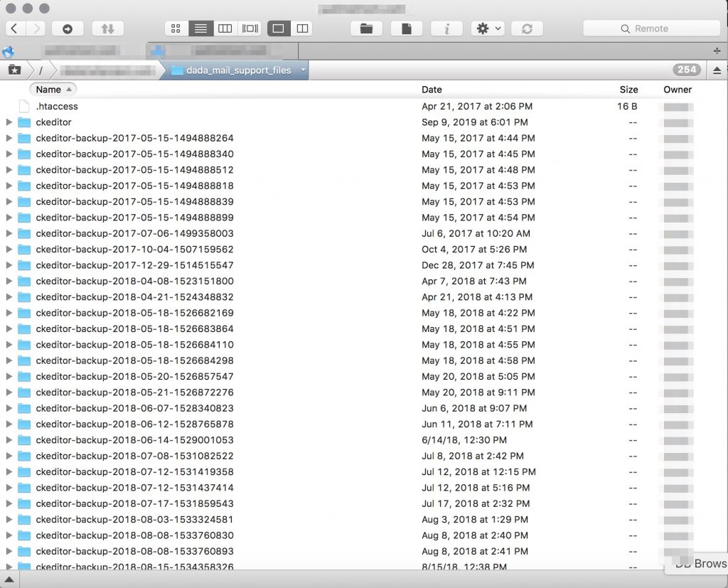Refresh the remote file listing
Viewport: 728px width, 588px height.
click(527, 29)
